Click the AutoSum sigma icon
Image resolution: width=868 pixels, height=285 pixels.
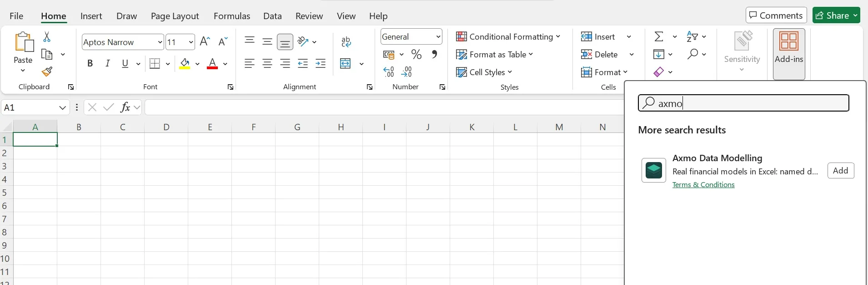click(659, 36)
